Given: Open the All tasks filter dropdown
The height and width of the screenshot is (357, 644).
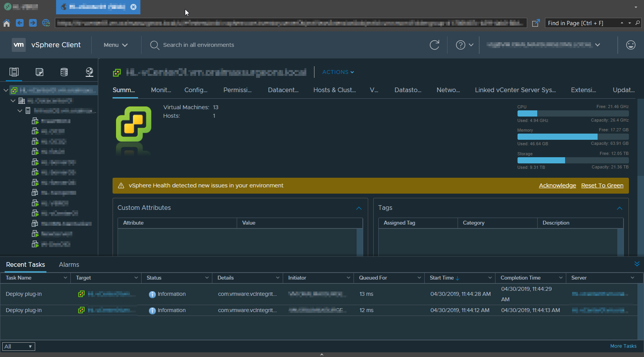Looking at the screenshot, I should pyautogui.click(x=19, y=347).
